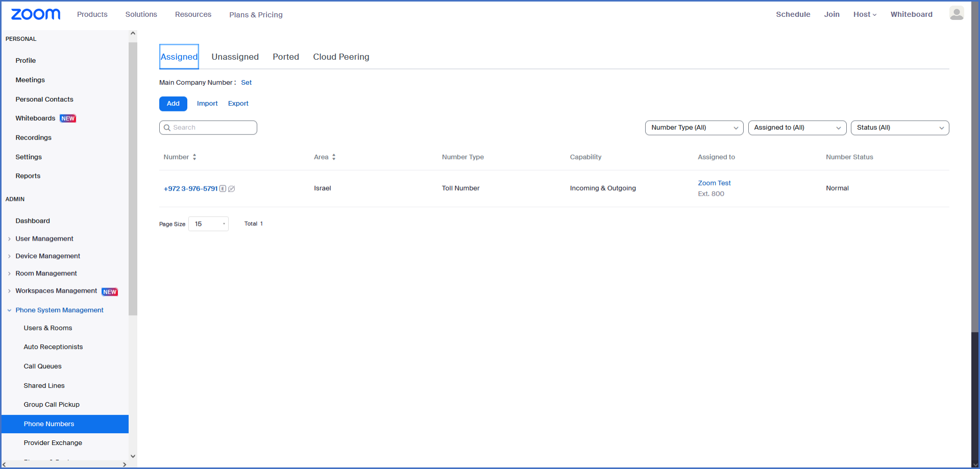Screen dimensions: 980x469
Task: Click the Zoom logo
Action: (36, 14)
